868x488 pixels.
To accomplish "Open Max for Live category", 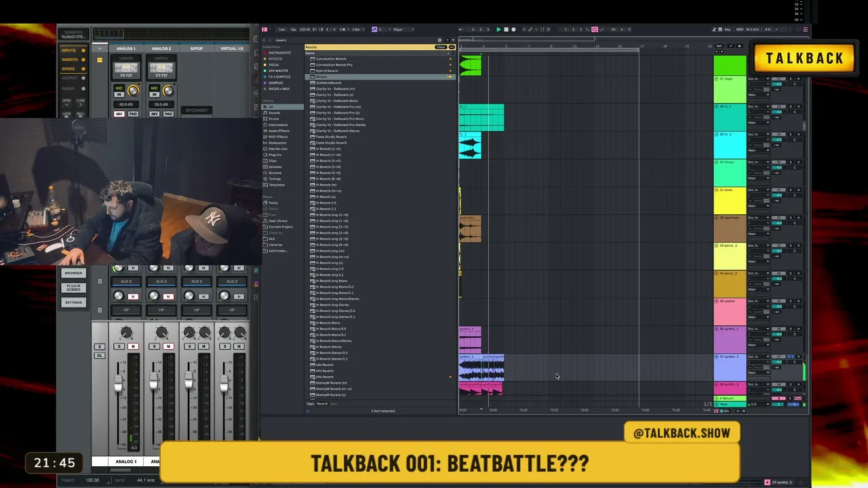I will [278, 149].
